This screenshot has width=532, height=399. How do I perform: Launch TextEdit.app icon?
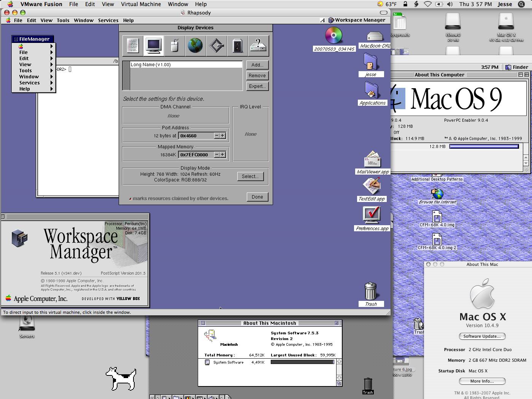pos(372,186)
